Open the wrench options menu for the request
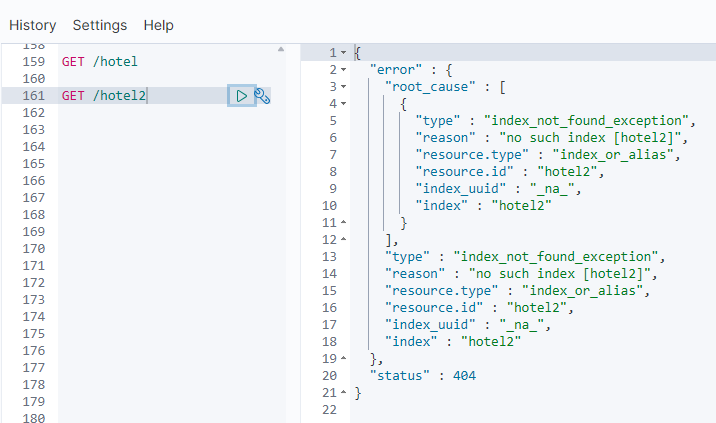716x423 pixels. [263, 96]
